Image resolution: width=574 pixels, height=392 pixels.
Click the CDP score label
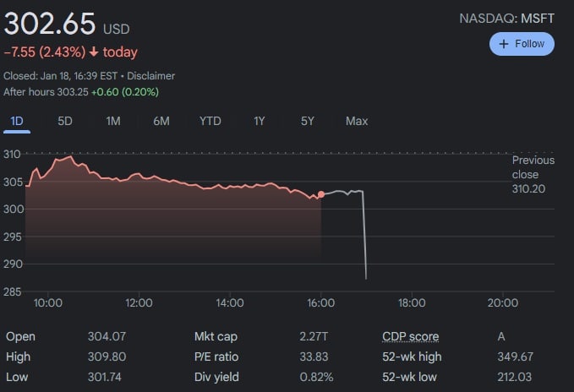point(410,336)
